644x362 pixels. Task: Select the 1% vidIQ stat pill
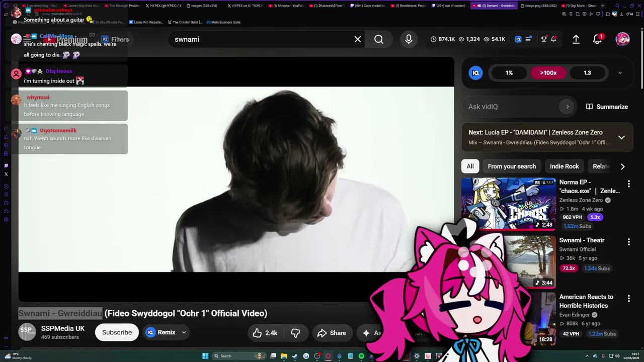click(509, 73)
